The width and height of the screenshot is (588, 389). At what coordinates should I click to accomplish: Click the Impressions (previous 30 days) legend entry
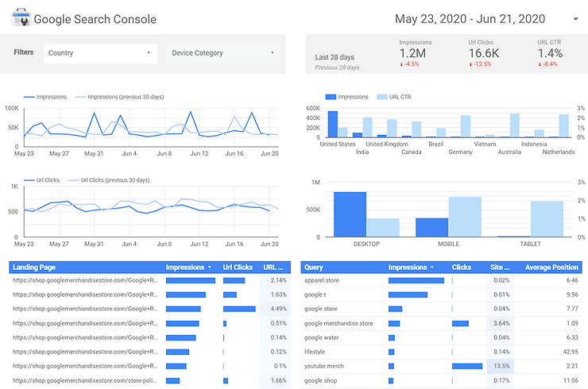pyautogui.click(x=120, y=97)
